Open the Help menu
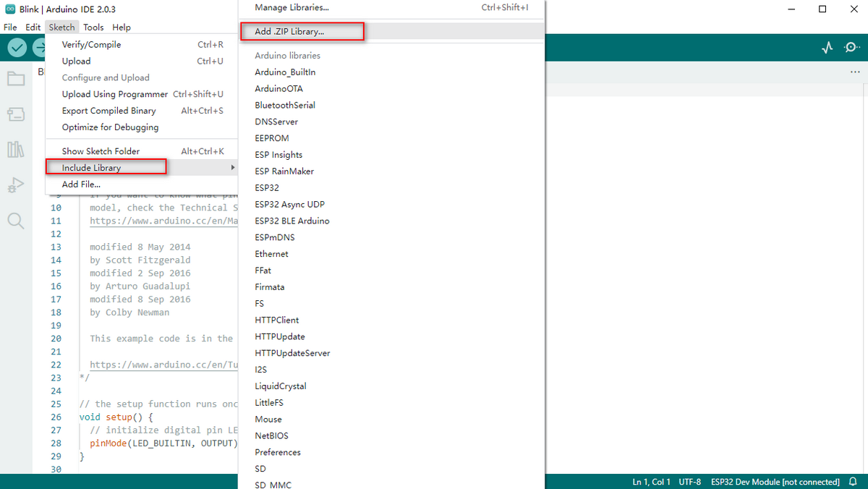 pos(122,27)
